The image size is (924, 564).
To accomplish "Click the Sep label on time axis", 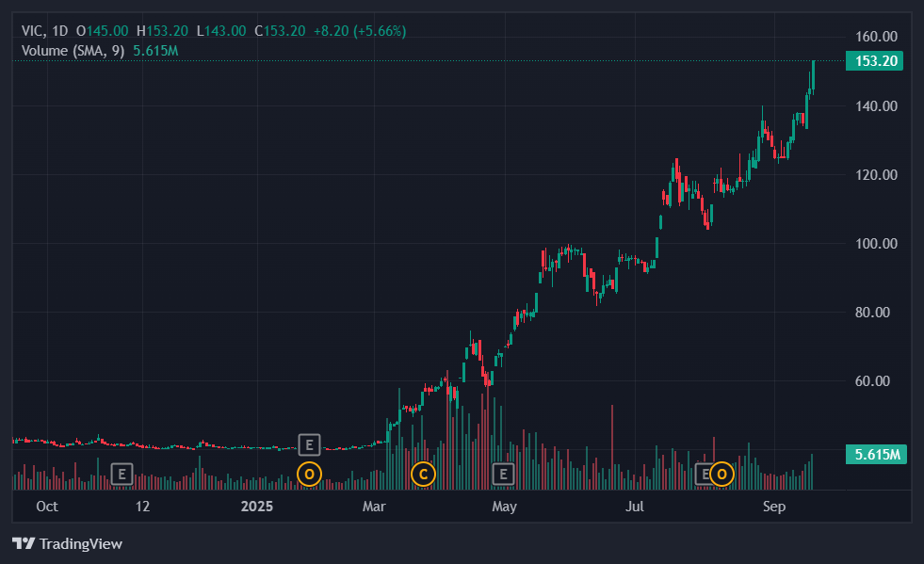I will click(774, 507).
